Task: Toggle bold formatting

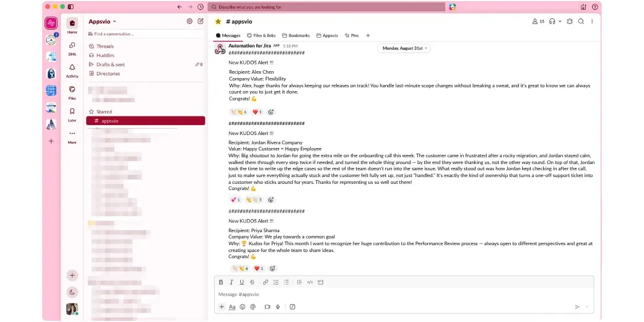Action: [221, 282]
